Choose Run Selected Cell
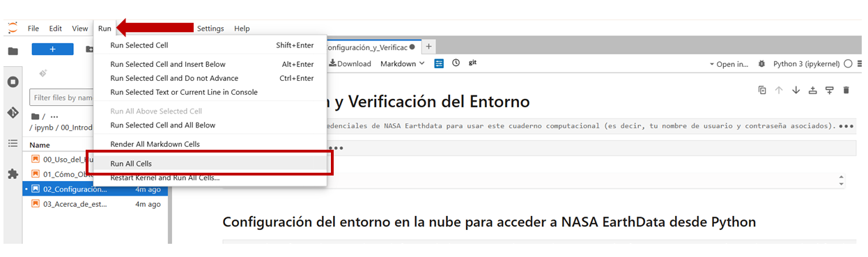This screenshot has height=257, width=868. pyautogui.click(x=210, y=45)
